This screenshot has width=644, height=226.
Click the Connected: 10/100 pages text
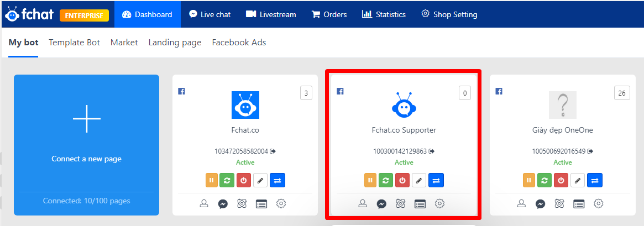pyautogui.click(x=87, y=201)
